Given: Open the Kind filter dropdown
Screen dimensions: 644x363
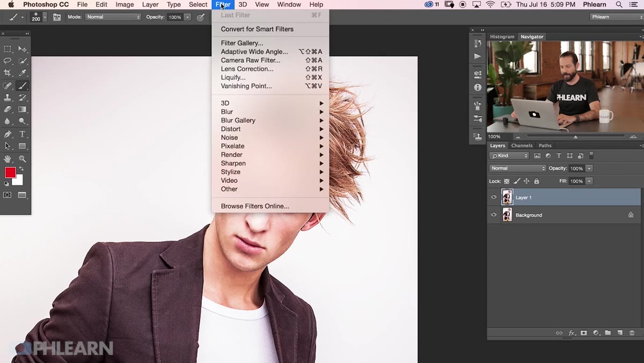Looking at the screenshot, I should (x=509, y=156).
